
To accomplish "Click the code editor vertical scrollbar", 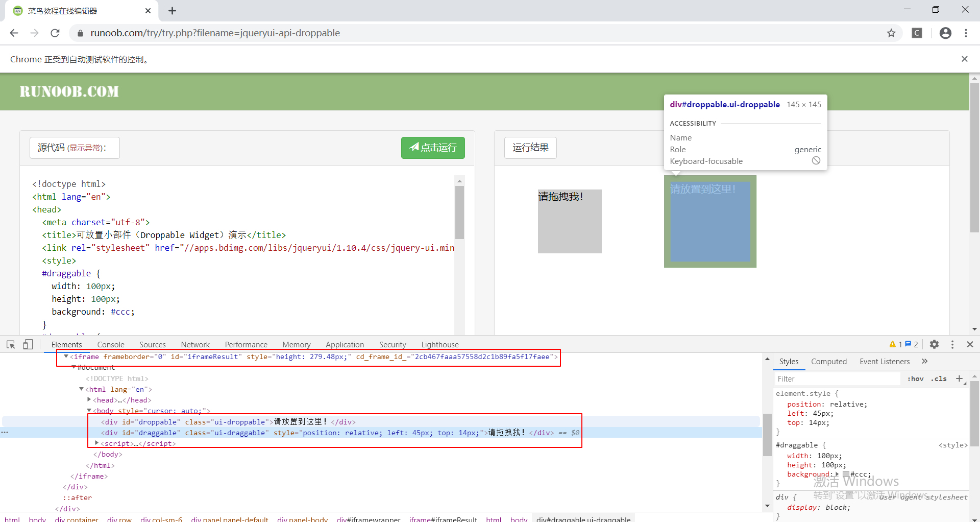I will (459, 212).
